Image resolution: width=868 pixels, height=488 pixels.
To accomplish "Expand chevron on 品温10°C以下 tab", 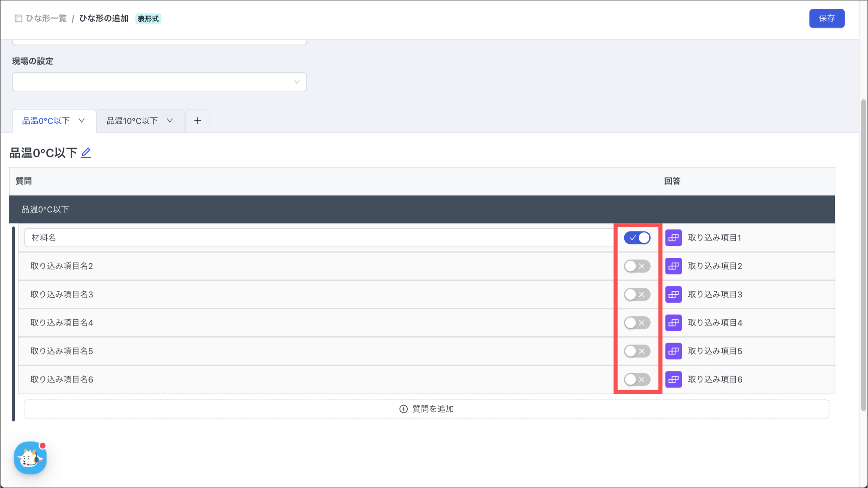I will (170, 121).
